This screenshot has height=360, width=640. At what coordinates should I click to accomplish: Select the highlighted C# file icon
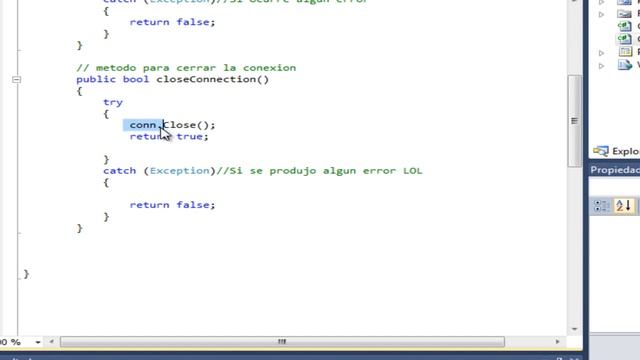coord(624,39)
